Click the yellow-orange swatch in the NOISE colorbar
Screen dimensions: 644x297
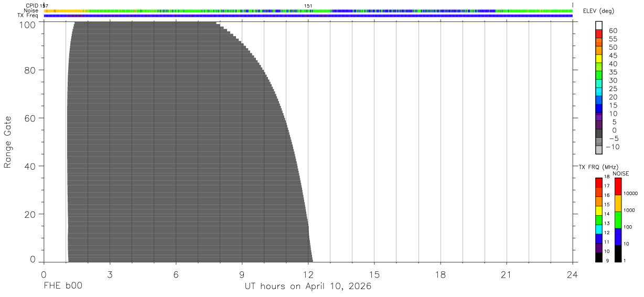617,203
